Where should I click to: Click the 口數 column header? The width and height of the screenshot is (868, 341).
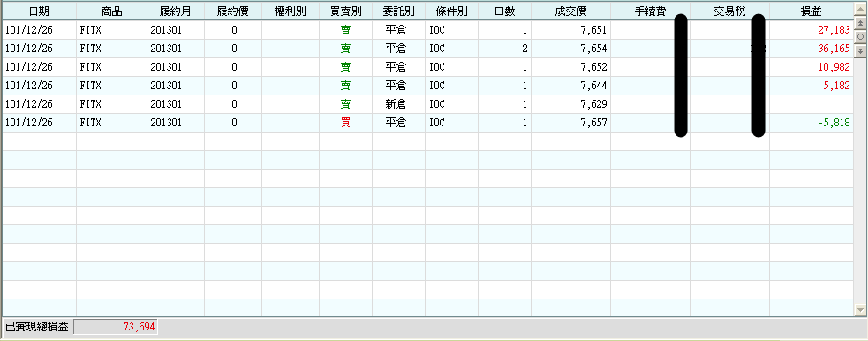coord(505,11)
